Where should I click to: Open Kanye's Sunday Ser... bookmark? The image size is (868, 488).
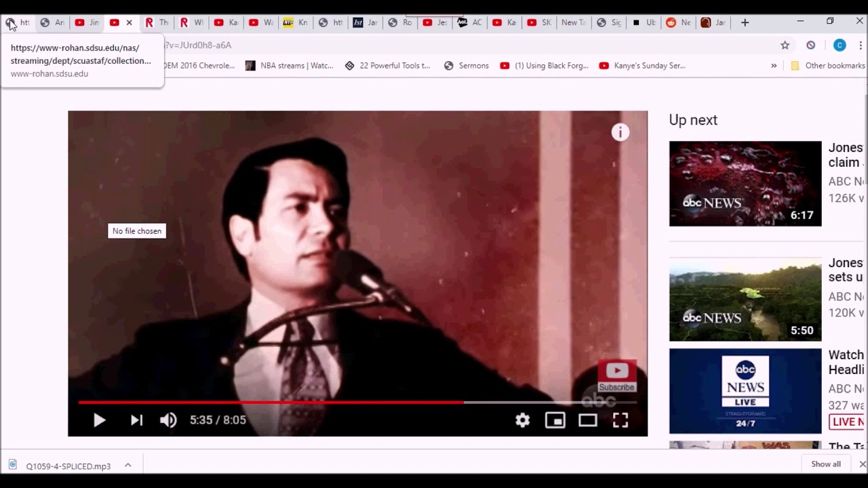pos(642,66)
